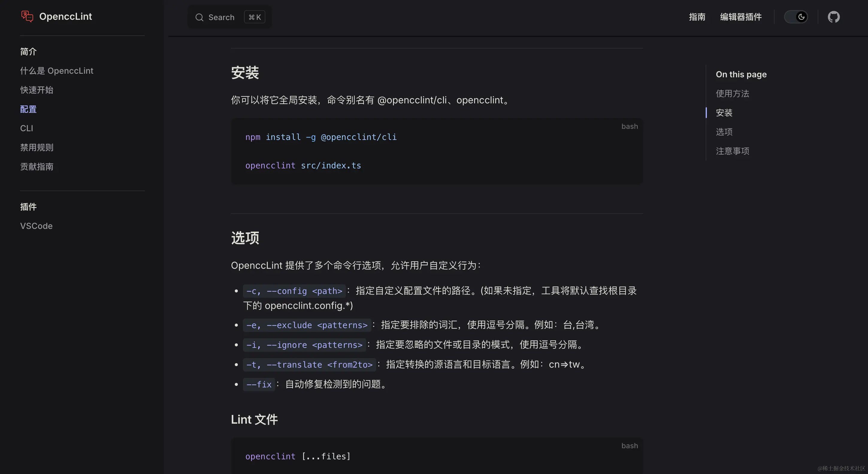
Task: Open 贡献指南 in sidebar
Action: click(37, 167)
